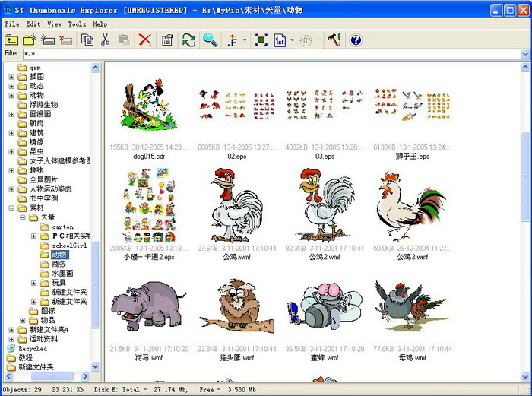This screenshot has height=396, width=532.
Task: Open the sort order dropdown arrow
Action: (245, 40)
